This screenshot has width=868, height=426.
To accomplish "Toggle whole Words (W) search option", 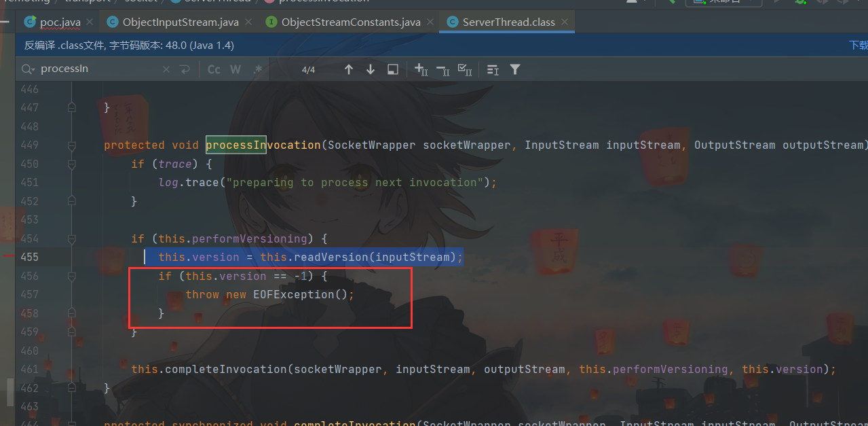I will click(x=235, y=69).
